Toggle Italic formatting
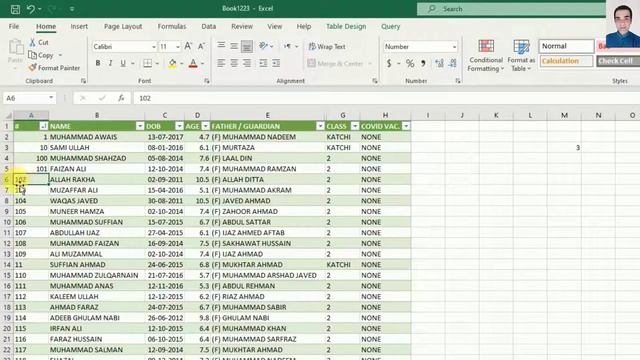 tap(110, 63)
